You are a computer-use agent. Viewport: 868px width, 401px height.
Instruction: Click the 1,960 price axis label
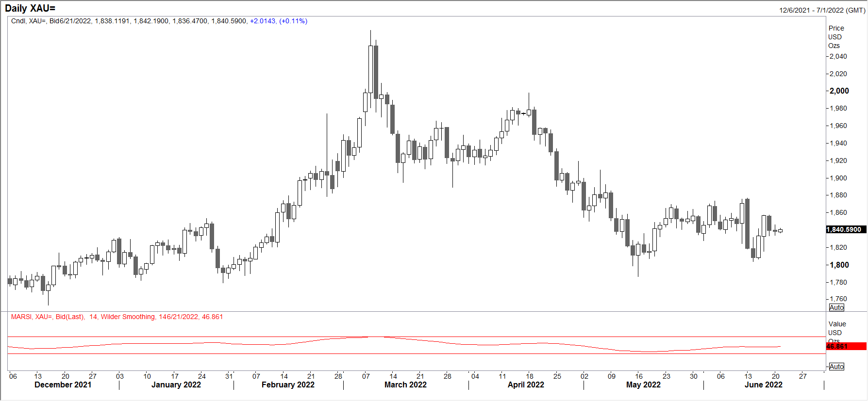point(838,126)
